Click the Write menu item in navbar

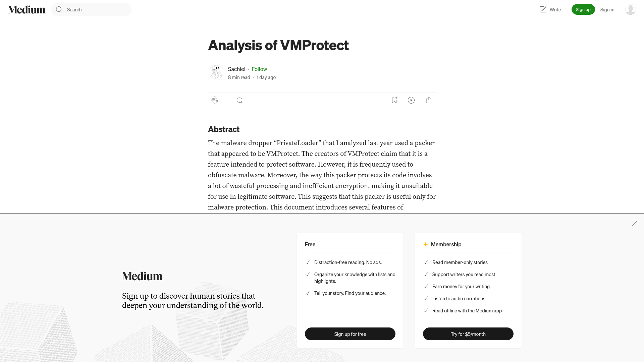[550, 9]
